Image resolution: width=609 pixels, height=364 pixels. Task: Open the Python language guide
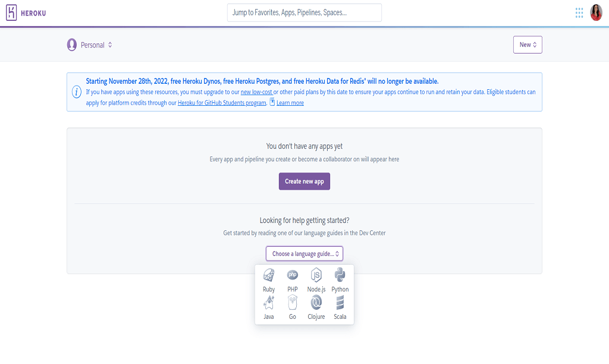click(340, 280)
